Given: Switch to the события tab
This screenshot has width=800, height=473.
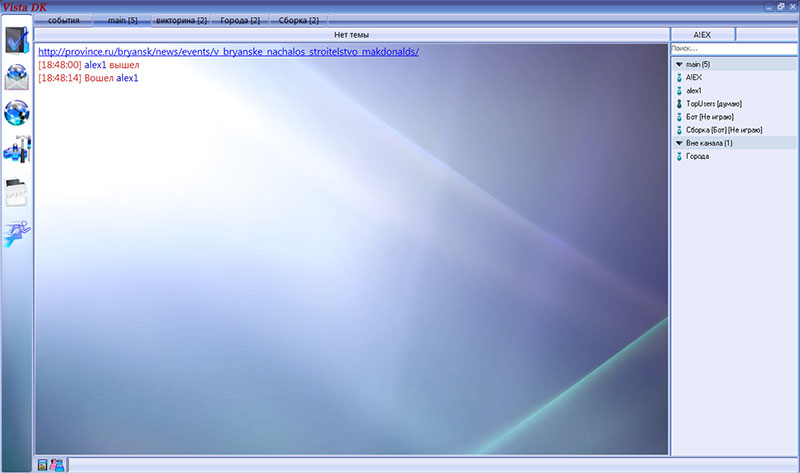Looking at the screenshot, I should (x=64, y=20).
